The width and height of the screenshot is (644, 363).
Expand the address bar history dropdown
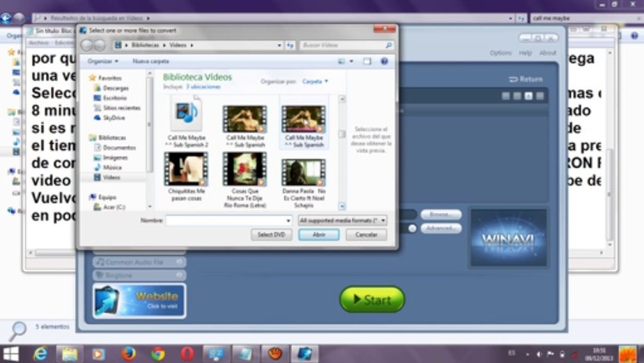280,45
